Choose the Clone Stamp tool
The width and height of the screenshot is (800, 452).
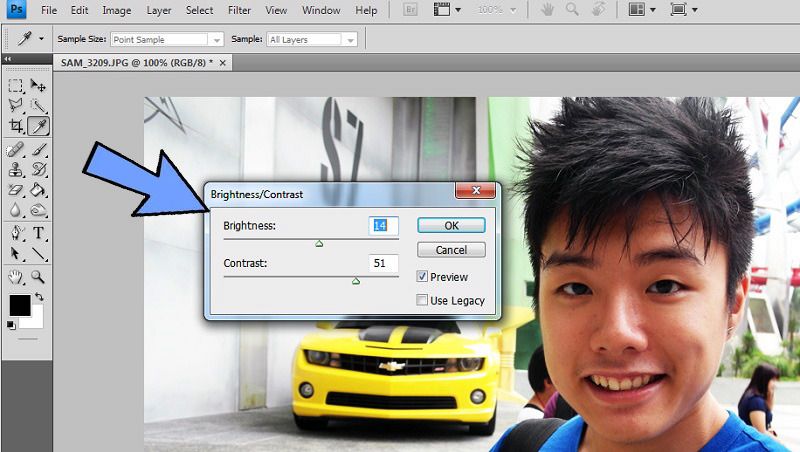pos(16,169)
